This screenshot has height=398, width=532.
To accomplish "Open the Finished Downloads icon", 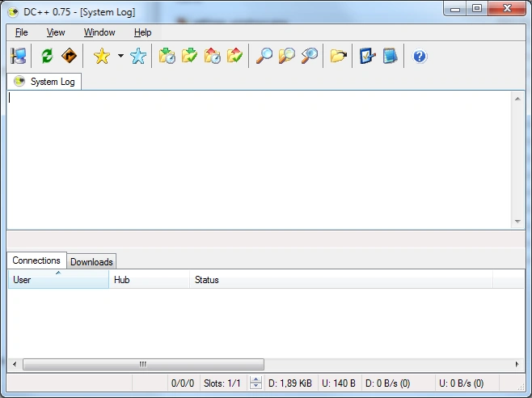I will point(189,56).
